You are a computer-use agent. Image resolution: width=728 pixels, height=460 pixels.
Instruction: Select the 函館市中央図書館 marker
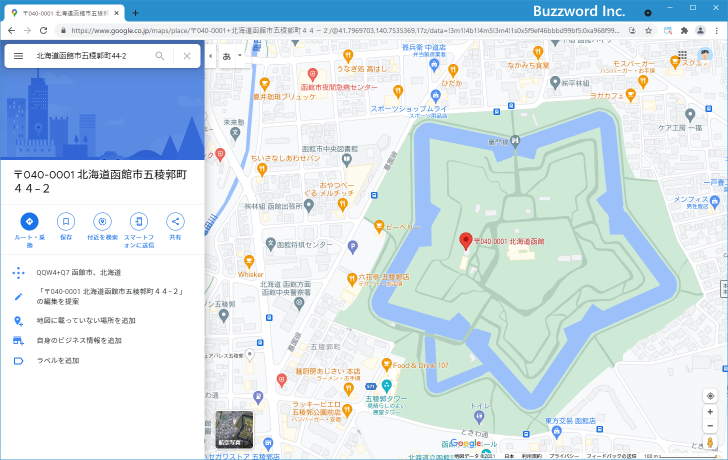click(x=346, y=161)
